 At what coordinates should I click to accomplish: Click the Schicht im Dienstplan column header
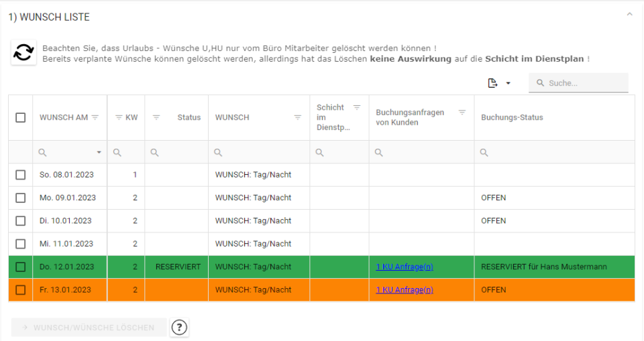pos(331,117)
